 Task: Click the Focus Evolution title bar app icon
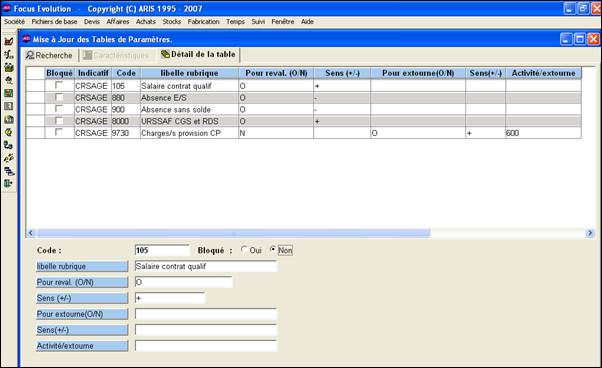(7, 8)
